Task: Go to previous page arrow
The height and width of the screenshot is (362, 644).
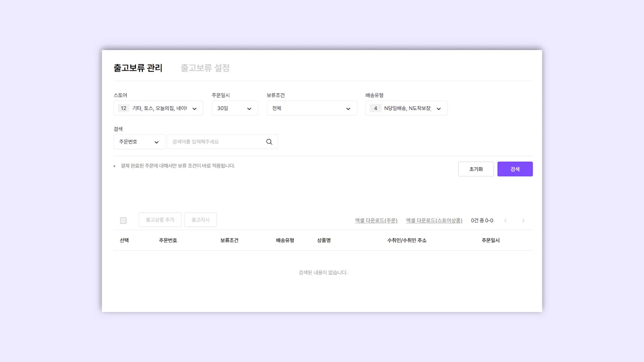Action: click(505, 221)
